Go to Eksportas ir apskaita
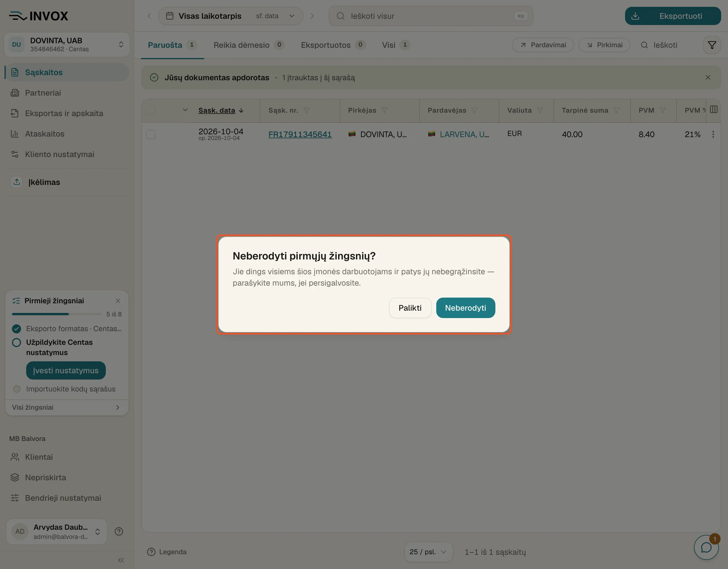Viewport: 728px width, 569px height. (x=67, y=114)
